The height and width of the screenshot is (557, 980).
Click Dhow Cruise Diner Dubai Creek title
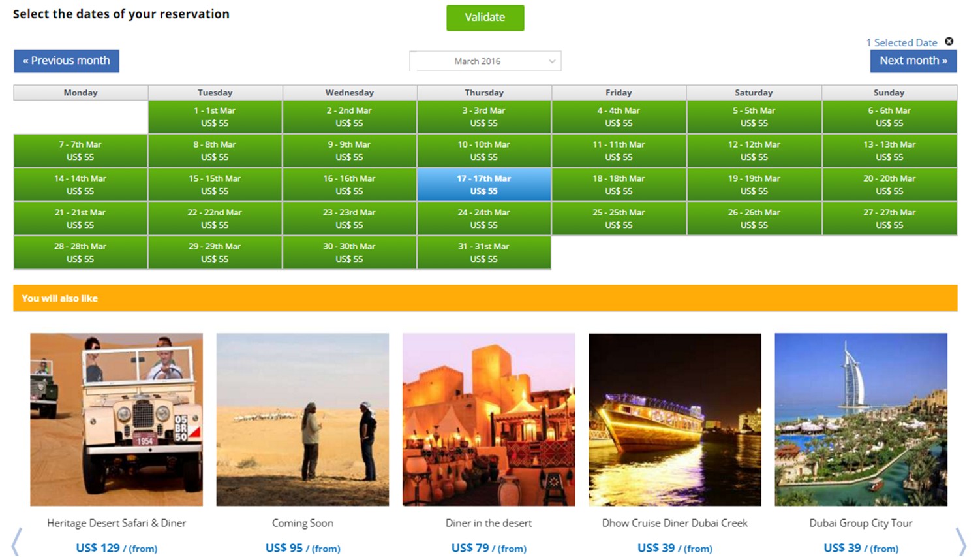[675, 523]
